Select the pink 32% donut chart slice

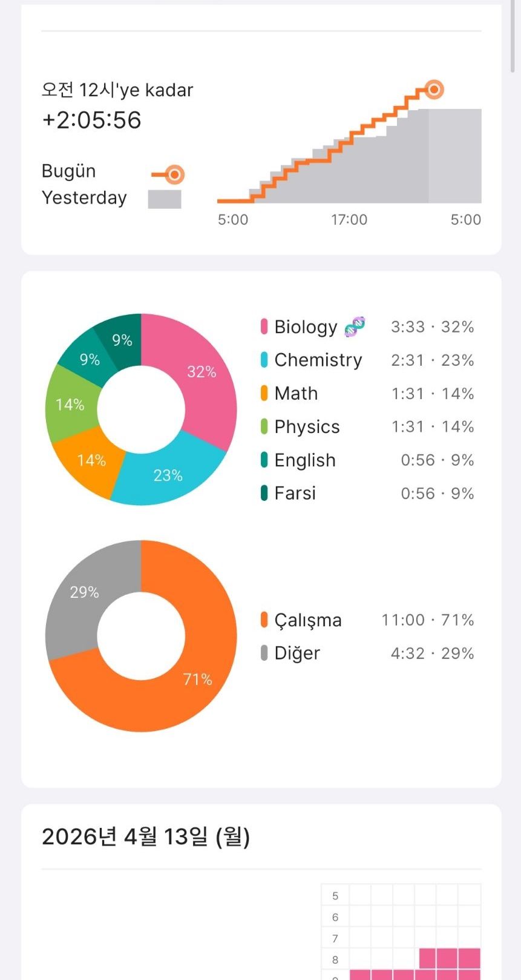point(201,371)
